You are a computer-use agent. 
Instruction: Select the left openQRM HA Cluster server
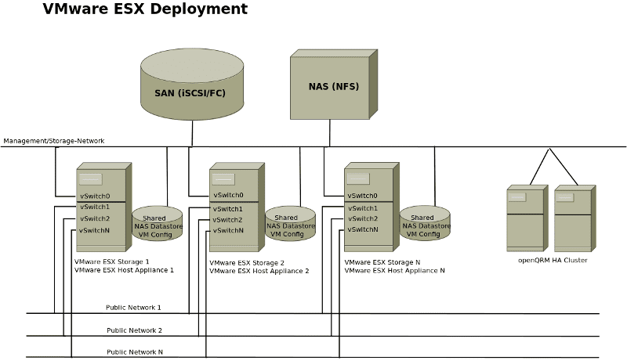click(x=527, y=218)
